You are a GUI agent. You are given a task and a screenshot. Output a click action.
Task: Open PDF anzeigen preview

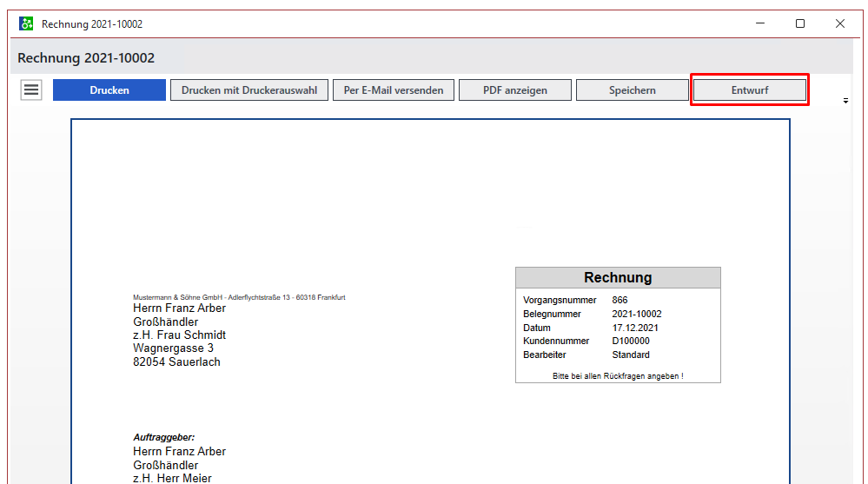[515, 90]
